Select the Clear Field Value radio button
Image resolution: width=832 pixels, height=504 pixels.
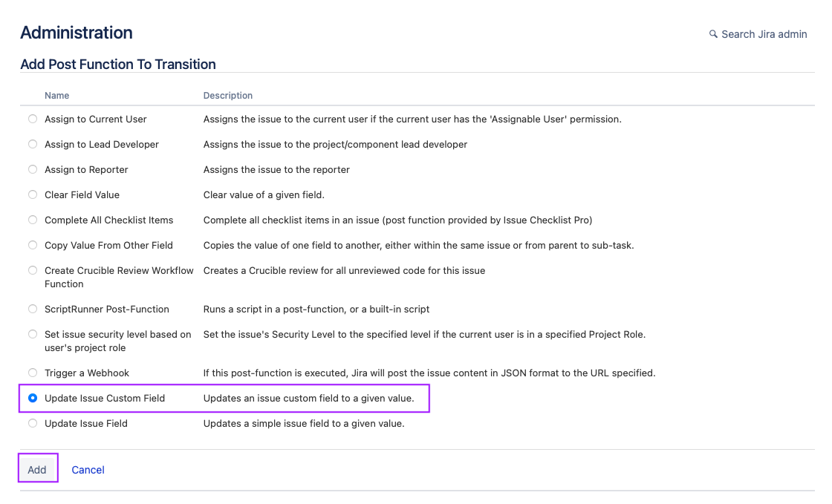click(33, 194)
